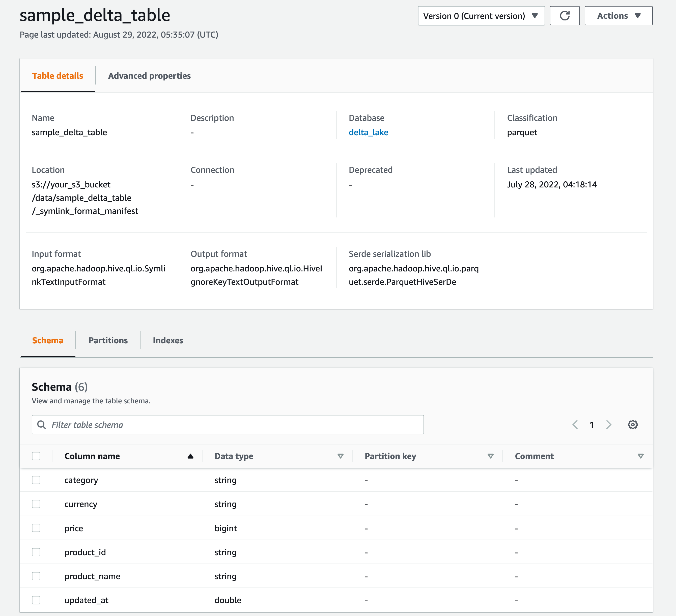Tick the price column checkbox
676x616 pixels.
(36, 528)
